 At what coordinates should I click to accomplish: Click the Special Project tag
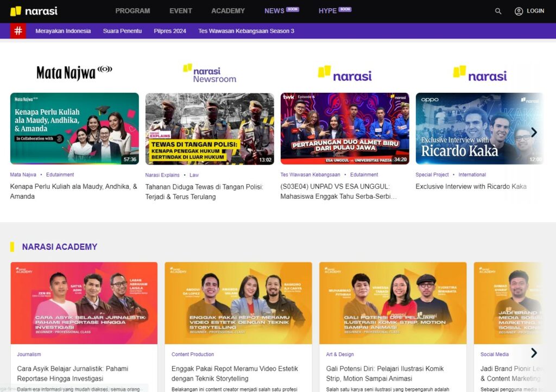point(432,175)
